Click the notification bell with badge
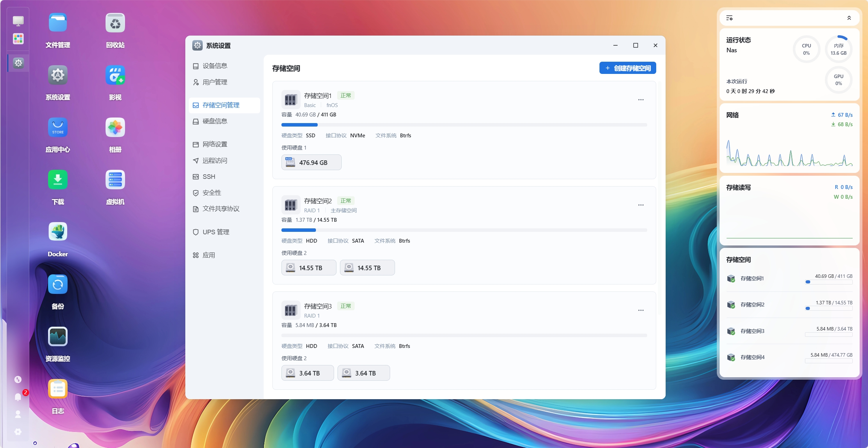 click(18, 397)
